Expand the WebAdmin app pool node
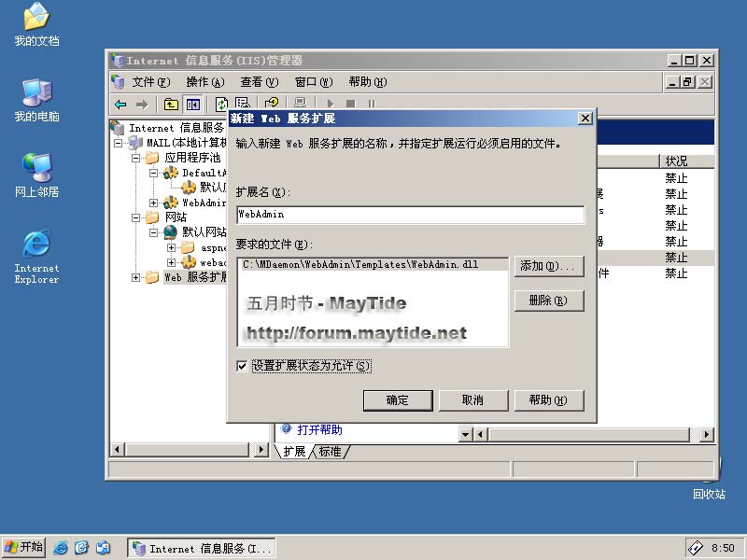The image size is (747, 560). (153, 203)
